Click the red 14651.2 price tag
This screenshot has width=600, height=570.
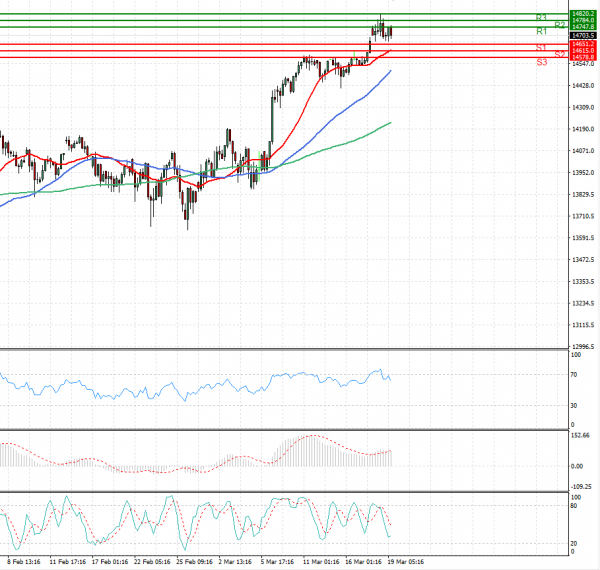pyautogui.click(x=584, y=44)
